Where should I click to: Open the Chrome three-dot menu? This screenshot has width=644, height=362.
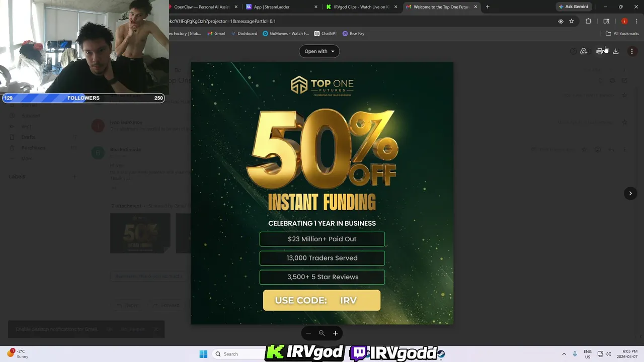[636, 21]
